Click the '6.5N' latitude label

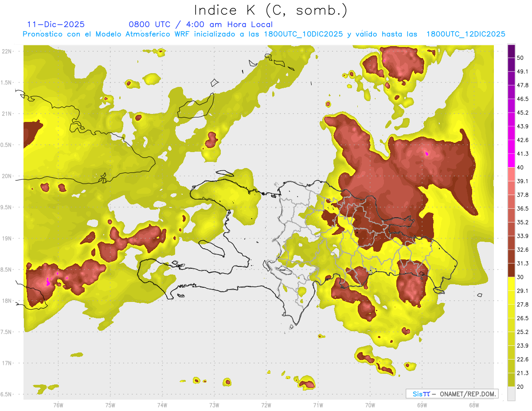click(x=6, y=395)
